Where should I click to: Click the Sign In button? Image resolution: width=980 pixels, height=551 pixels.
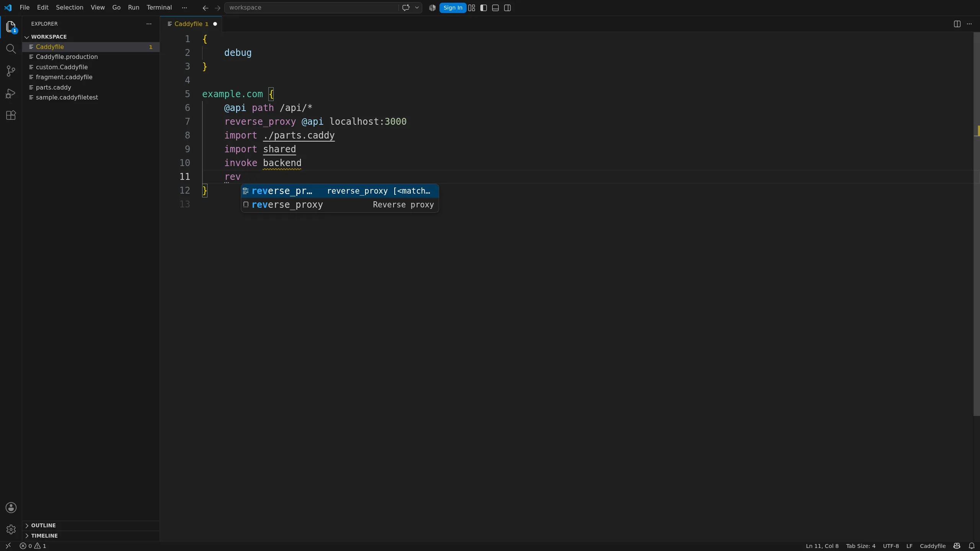(453, 8)
